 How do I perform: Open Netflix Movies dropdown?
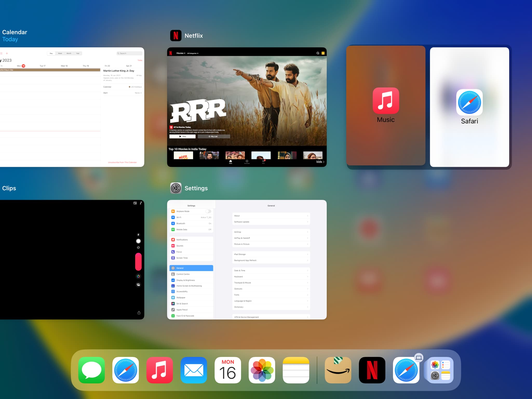181,53
